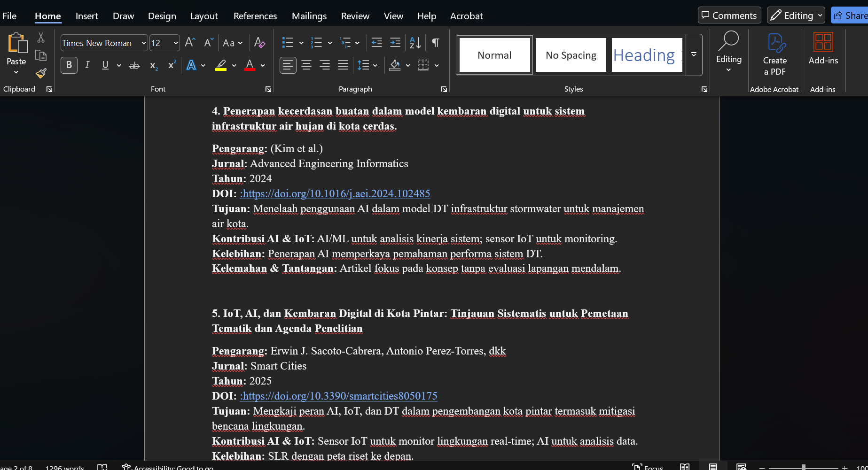Switch to Read Mode view icon
The height and width of the screenshot is (470, 868).
click(685, 467)
